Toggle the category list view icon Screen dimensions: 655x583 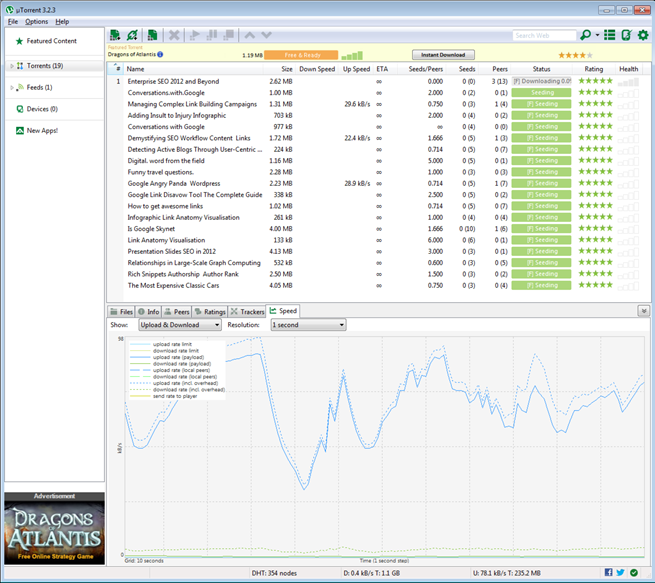click(x=609, y=35)
